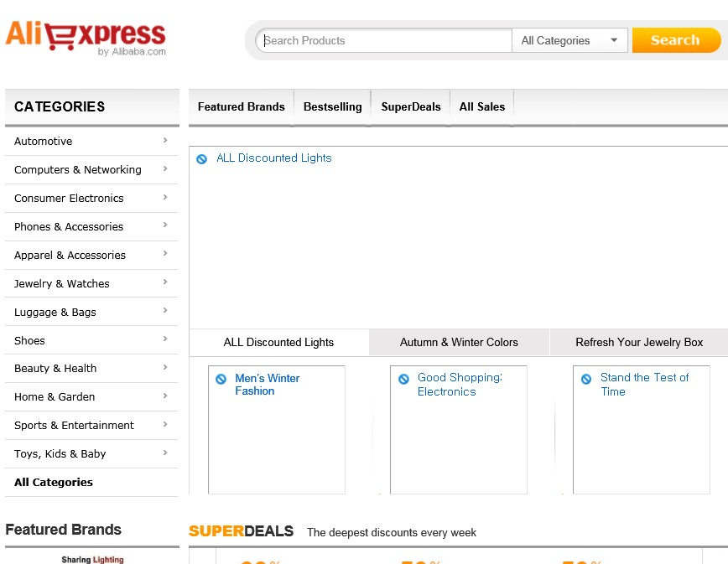Click blocked-image icon beside ALL Discounted Lights banner
Screen dimensions: 728x564
(201, 159)
